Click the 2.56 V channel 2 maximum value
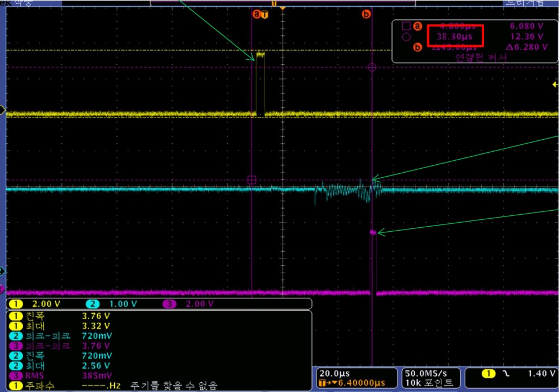This screenshot has width=559, height=392. click(96, 366)
